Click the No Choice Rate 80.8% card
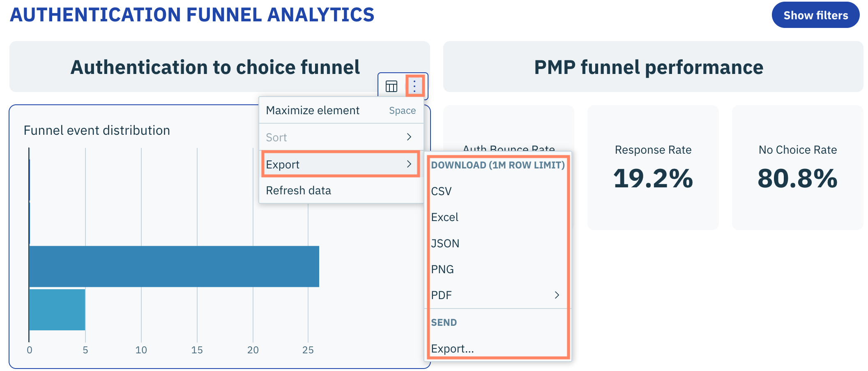 (x=797, y=168)
